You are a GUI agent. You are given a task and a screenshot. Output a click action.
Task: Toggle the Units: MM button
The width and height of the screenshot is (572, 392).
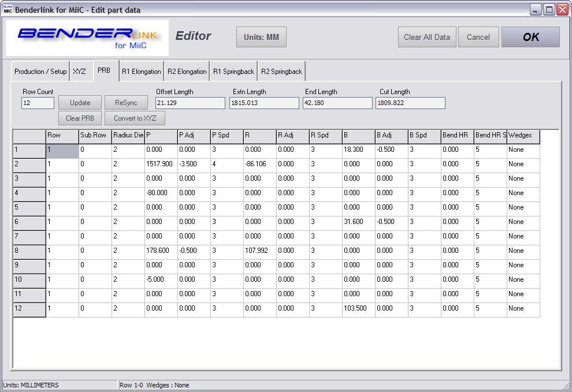click(261, 37)
